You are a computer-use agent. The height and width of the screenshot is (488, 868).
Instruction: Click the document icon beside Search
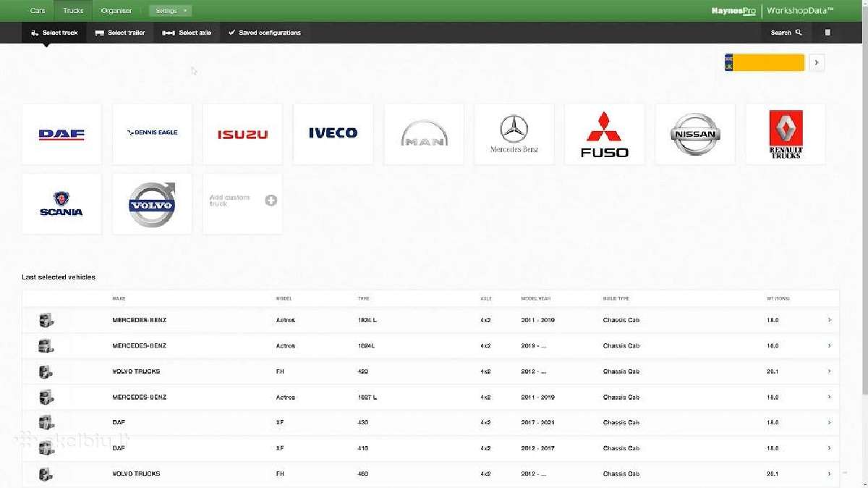828,33
